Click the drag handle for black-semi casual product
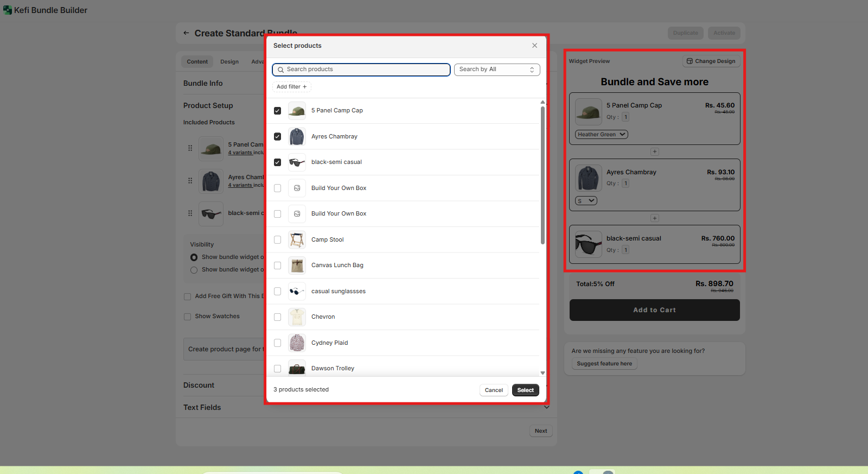This screenshot has width=868, height=474. pyautogui.click(x=190, y=213)
